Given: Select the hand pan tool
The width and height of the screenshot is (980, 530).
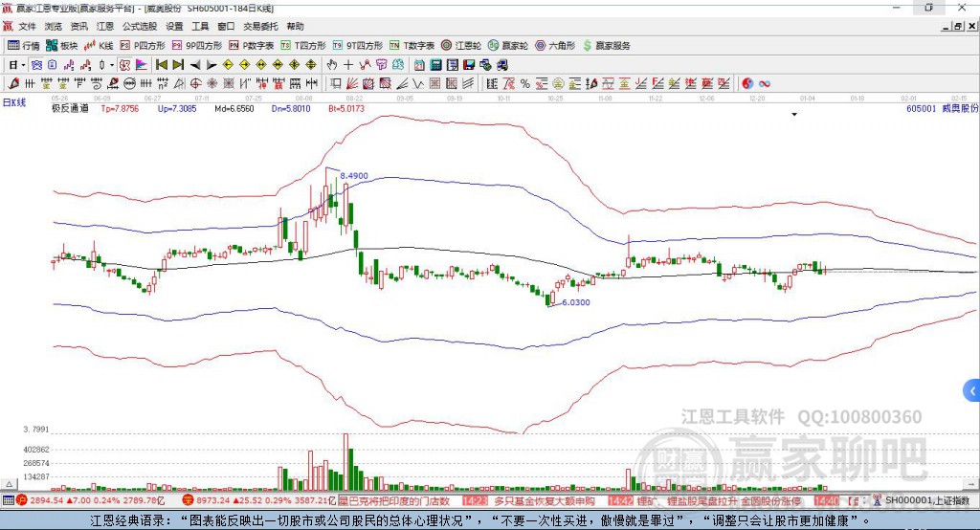Looking at the screenshot, I should [x=332, y=65].
